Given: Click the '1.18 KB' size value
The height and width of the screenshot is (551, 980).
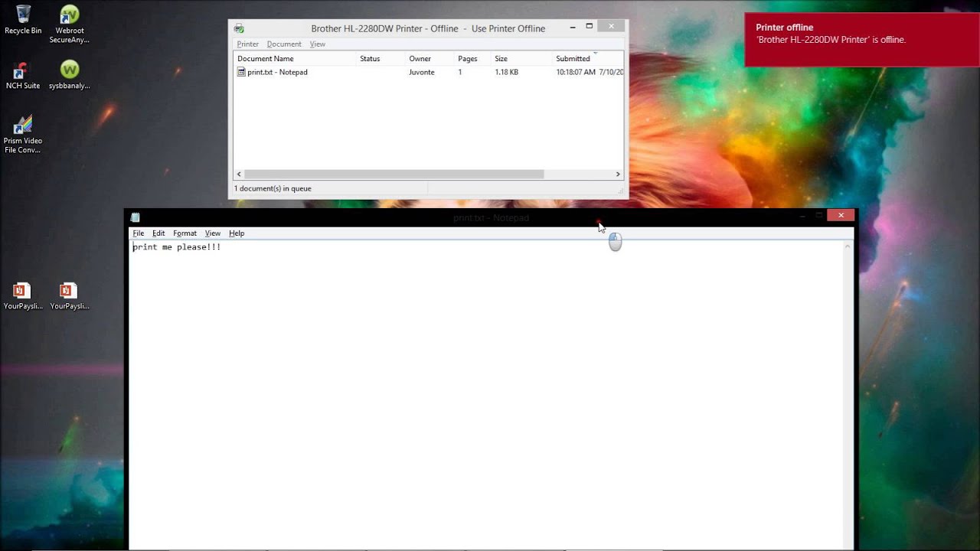Looking at the screenshot, I should 507,72.
